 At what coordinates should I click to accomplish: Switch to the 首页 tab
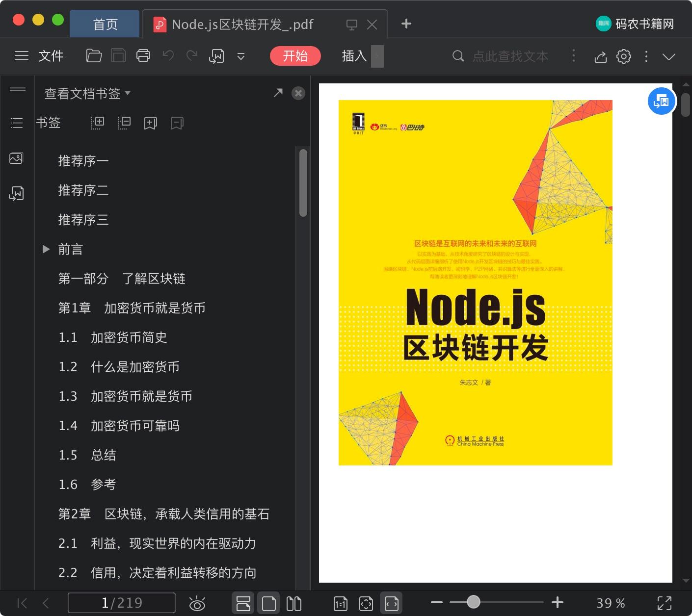pos(105,24)
